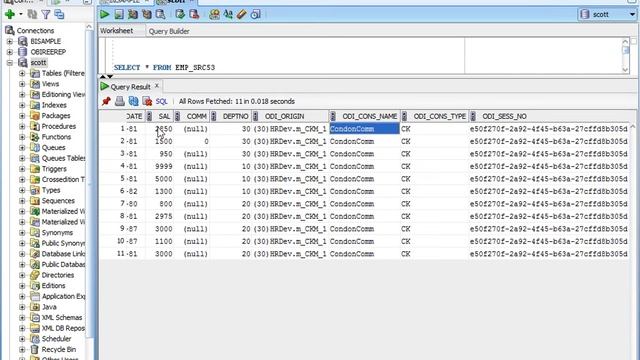Open SQL History from the toolbar
This screenshot has width=640, height=360.
[x=256, y=14]
